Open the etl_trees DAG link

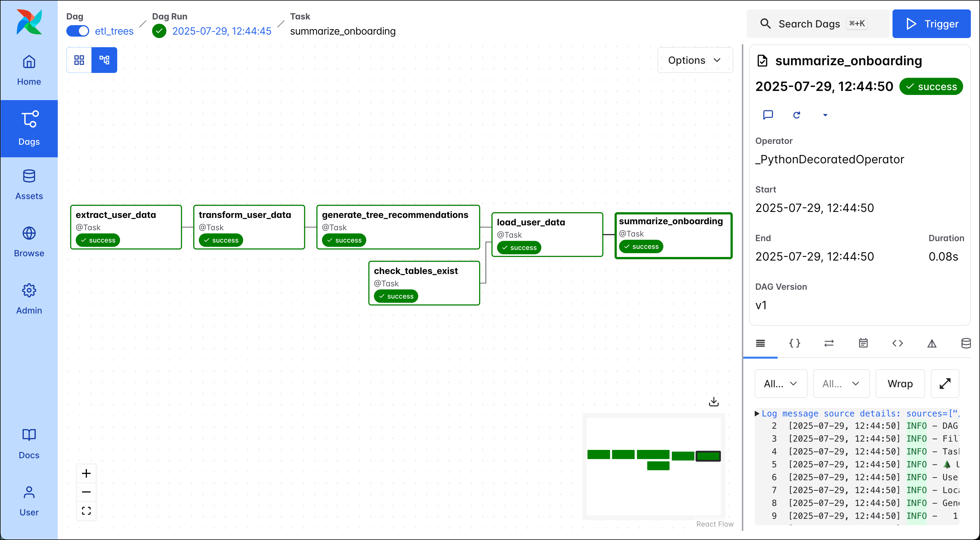(x=114, y=31)
